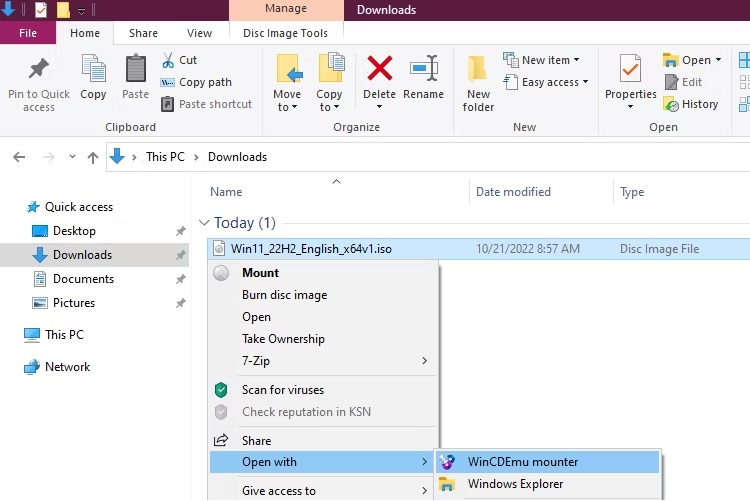Click the Downloads address bar icon
750x501 pixels.
[x=117, y=156]
